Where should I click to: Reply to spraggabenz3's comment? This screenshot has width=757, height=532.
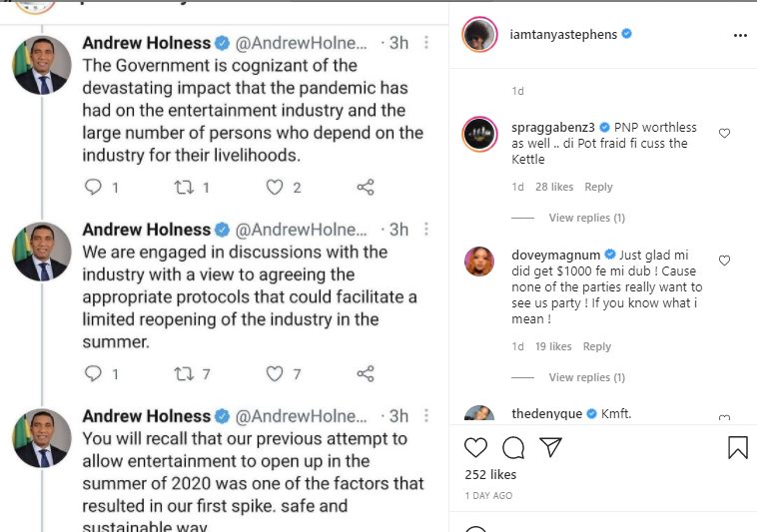point(598,187)
